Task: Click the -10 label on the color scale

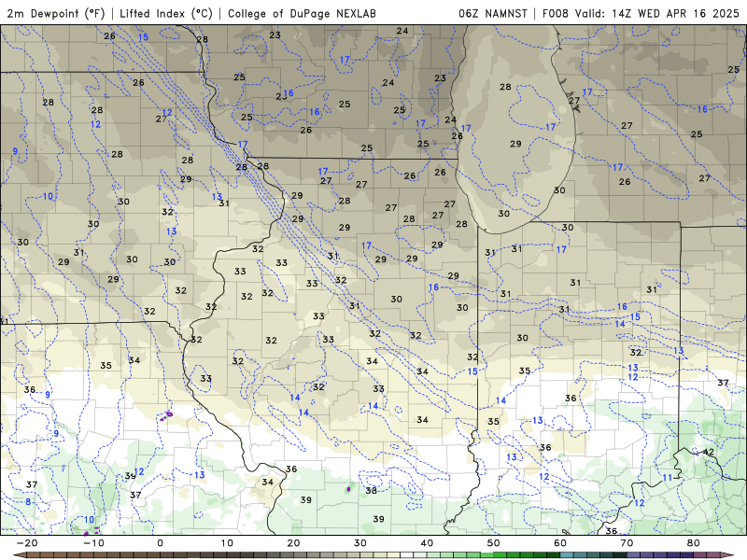Action: pyautogui.click(x=93, y=543)
